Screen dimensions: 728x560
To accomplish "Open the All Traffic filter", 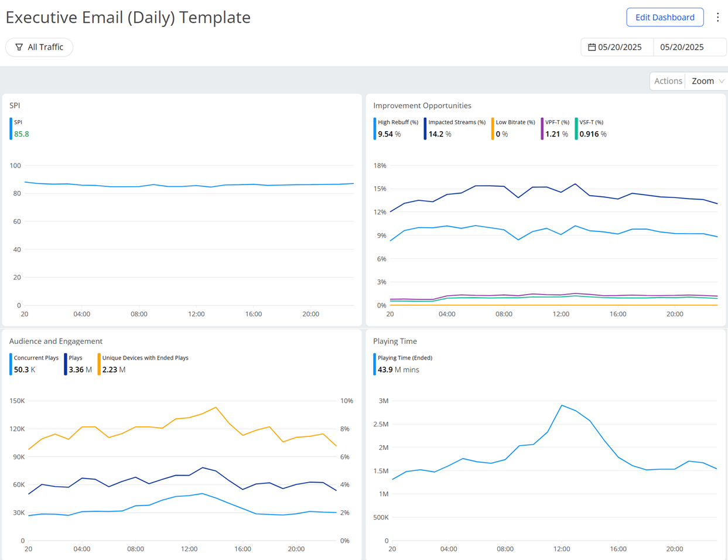I will point(39,47).
